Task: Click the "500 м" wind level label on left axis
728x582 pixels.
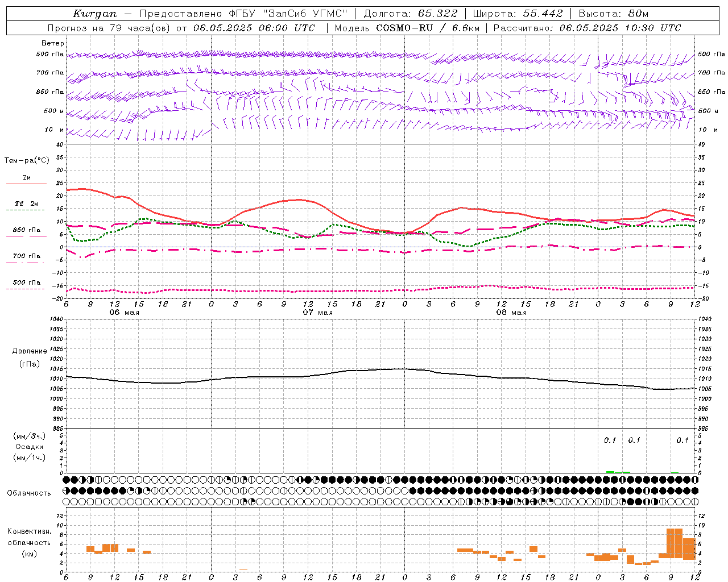Action: (54, 111)
